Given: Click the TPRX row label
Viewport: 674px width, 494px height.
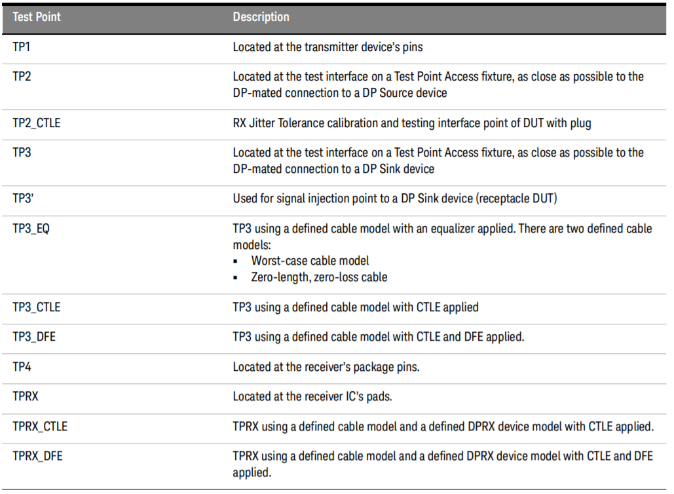Looking at the screenshot, I should 26,396.
